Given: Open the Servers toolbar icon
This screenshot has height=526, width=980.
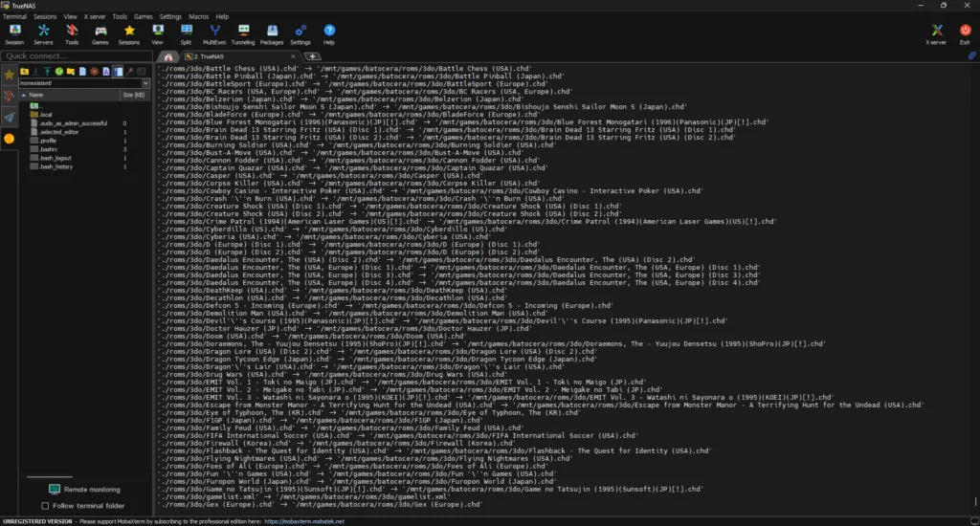Looking at the screenshot, I should pos(43,34).
